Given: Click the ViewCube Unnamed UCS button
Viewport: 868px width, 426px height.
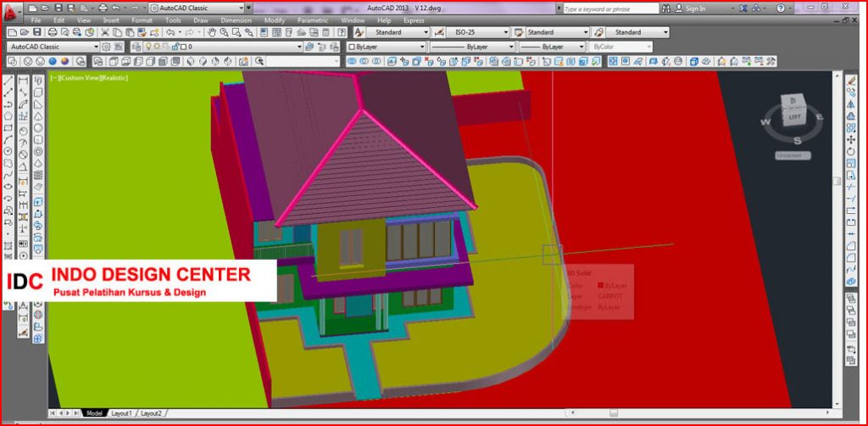Looking at the screenshot, I should point(793,155).
